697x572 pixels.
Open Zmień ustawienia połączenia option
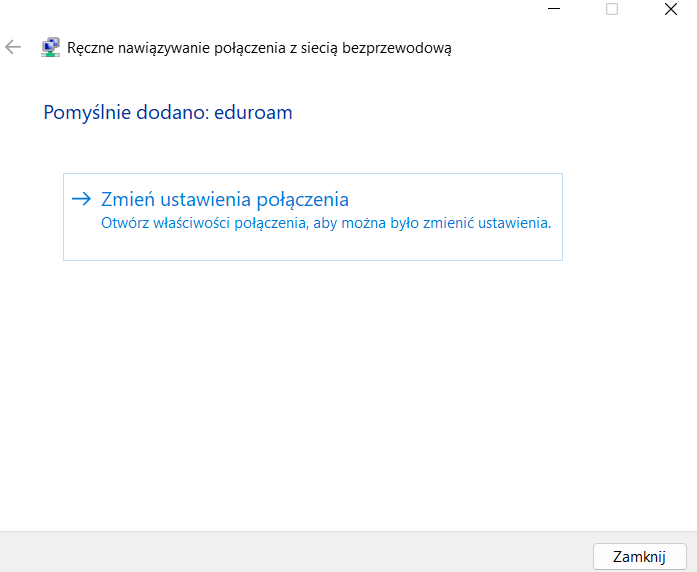(x=313, y=217)
